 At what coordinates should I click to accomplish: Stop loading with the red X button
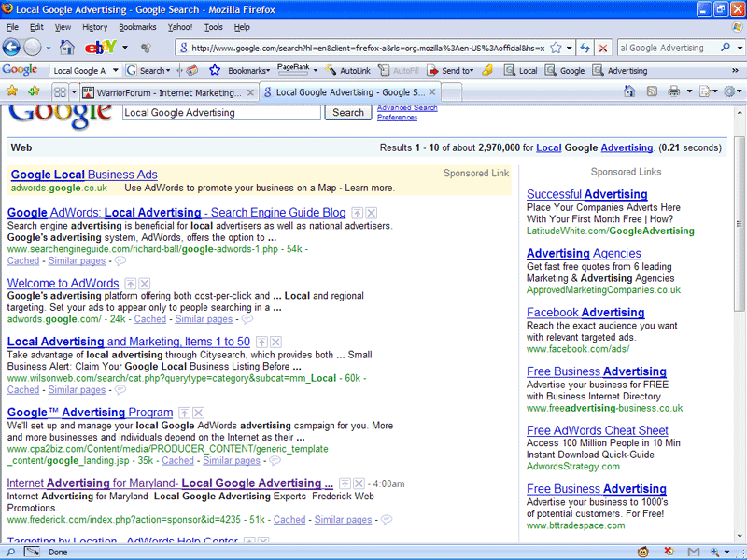pyautogui.click(x=603, y=48)
